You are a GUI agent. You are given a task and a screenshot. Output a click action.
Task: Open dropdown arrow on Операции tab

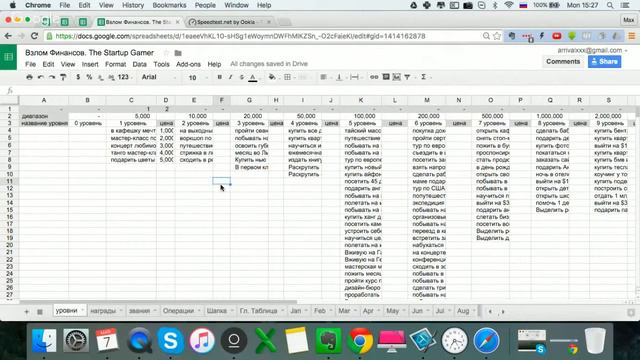tap(199, 311)
